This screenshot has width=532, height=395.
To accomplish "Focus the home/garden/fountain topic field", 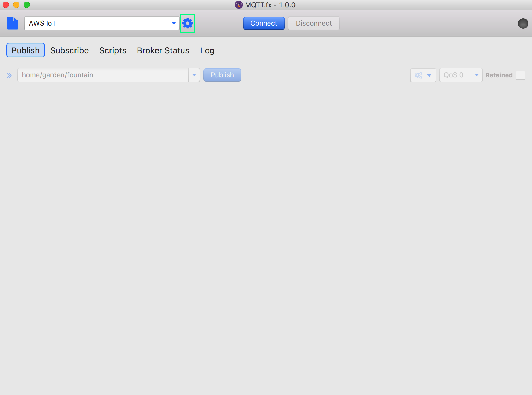I will point(103,75).
